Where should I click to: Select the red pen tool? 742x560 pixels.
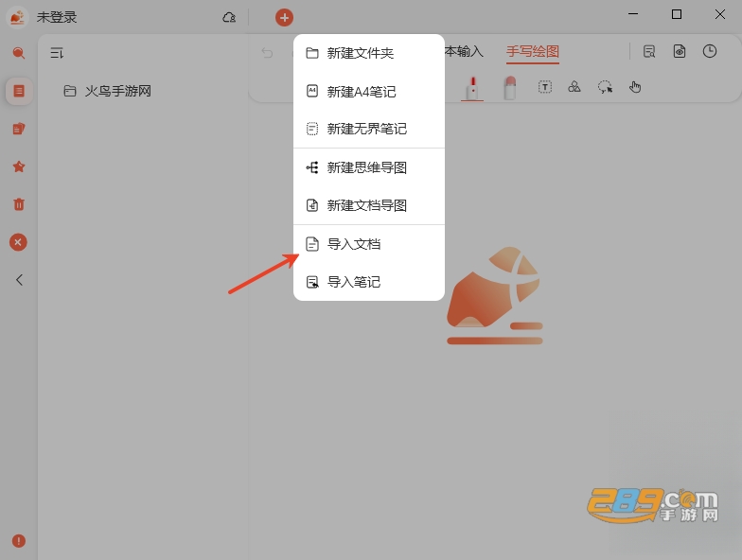pos(472,88)
